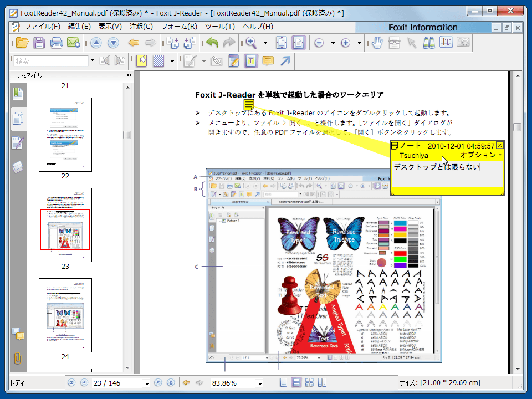
Task: Go to previous view with the orange left arrow
Action: click(x=134, y=43)
